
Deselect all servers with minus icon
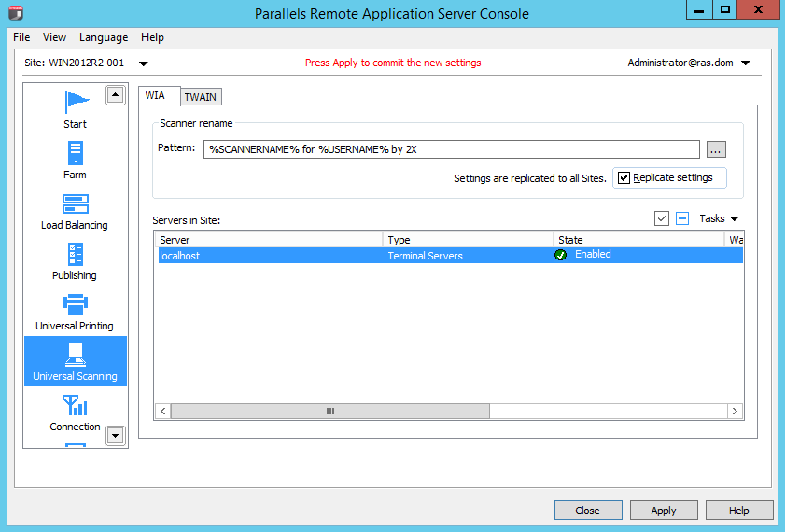click(x=682, y=218)
